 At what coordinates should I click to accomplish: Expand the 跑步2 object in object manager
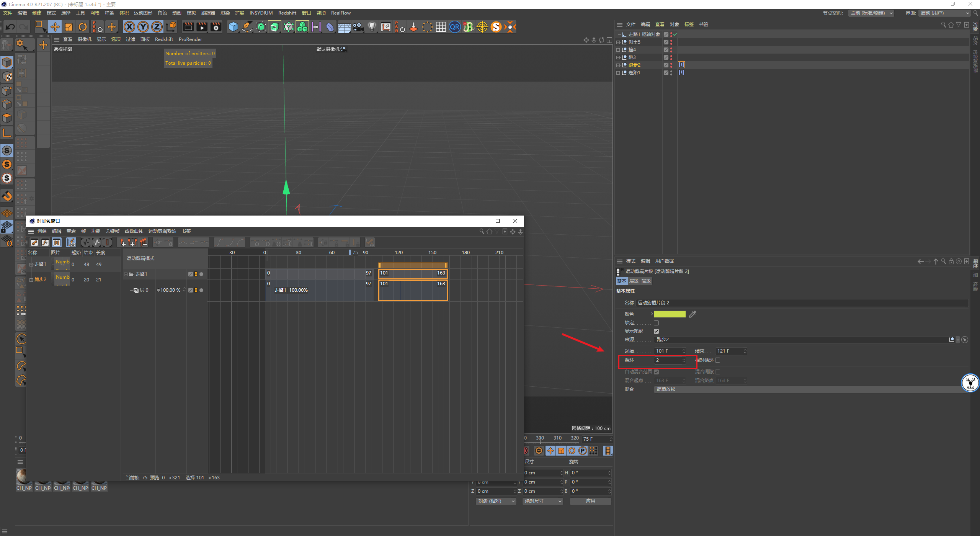(618, 65)
